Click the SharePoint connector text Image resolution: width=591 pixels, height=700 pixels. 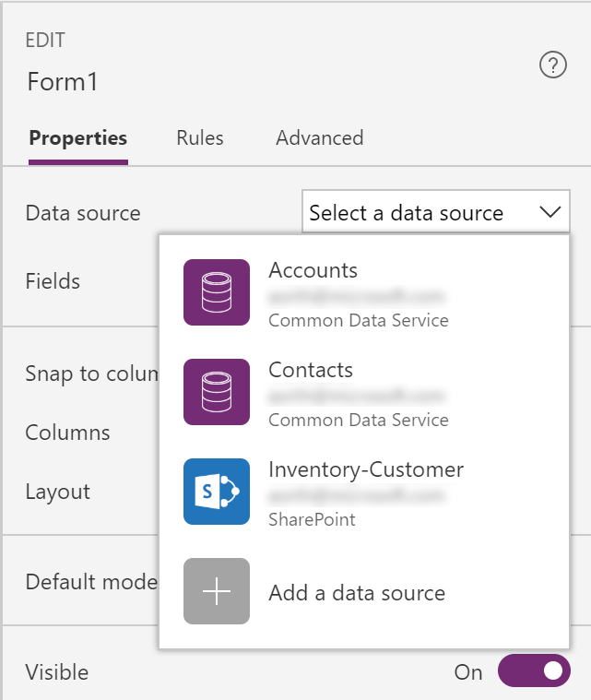click(312, 519)
